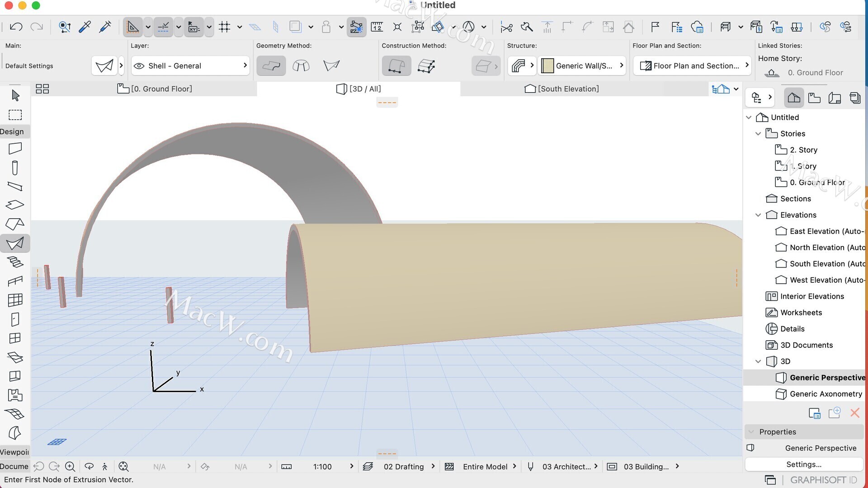Image resolution: width=868 pixels, height=488 pixels.
Task: Click the Fit in Window zoom icon
Action: 123,466
